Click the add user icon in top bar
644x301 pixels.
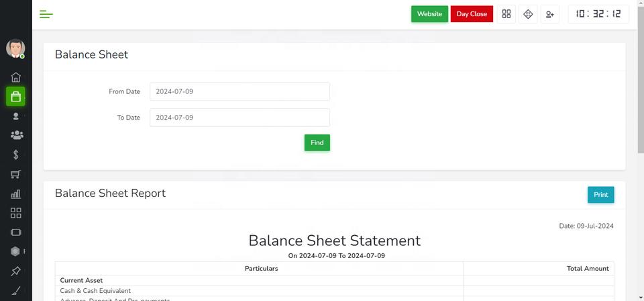coord(549,14)
